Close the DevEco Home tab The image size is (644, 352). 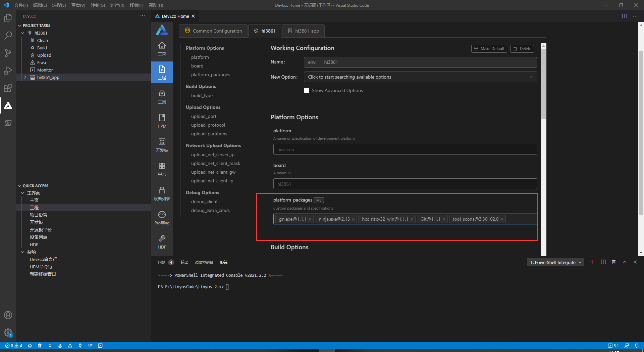193,16
